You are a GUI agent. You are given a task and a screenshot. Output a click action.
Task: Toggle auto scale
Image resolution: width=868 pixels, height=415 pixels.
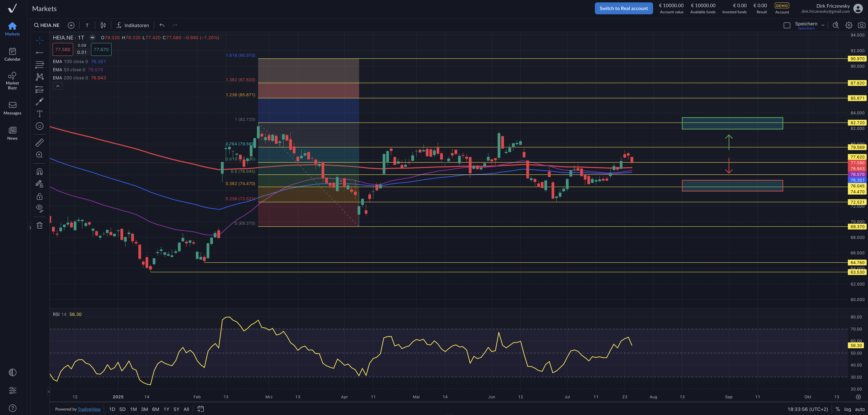[x=860, y=409]
